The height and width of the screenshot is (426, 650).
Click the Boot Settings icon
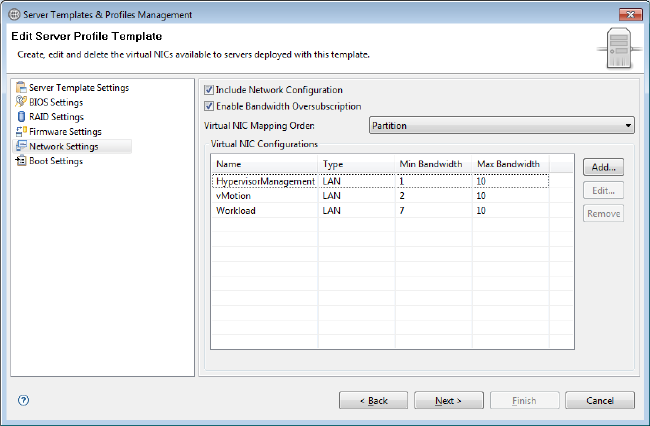click(21, 161)
